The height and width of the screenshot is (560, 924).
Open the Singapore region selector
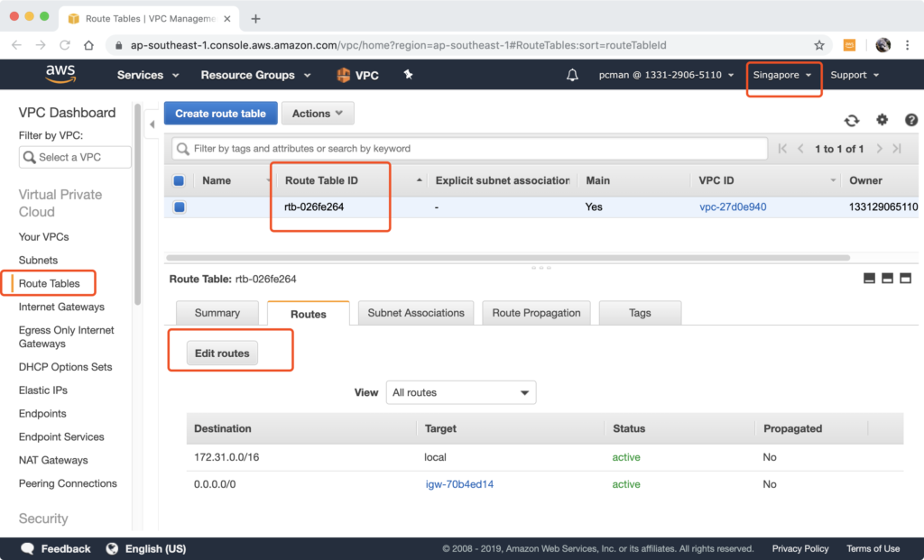click(x=782, y=76)
